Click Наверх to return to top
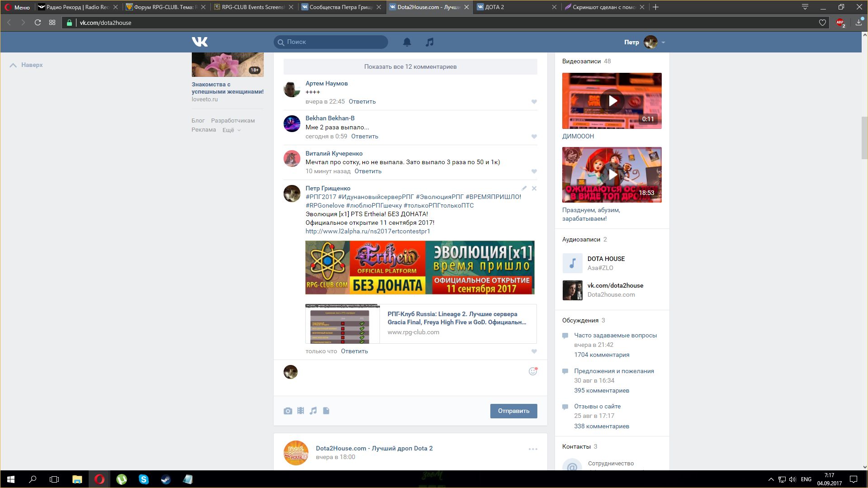The width and height of the screenshot is (868, 488). click(x=26, y=65)
